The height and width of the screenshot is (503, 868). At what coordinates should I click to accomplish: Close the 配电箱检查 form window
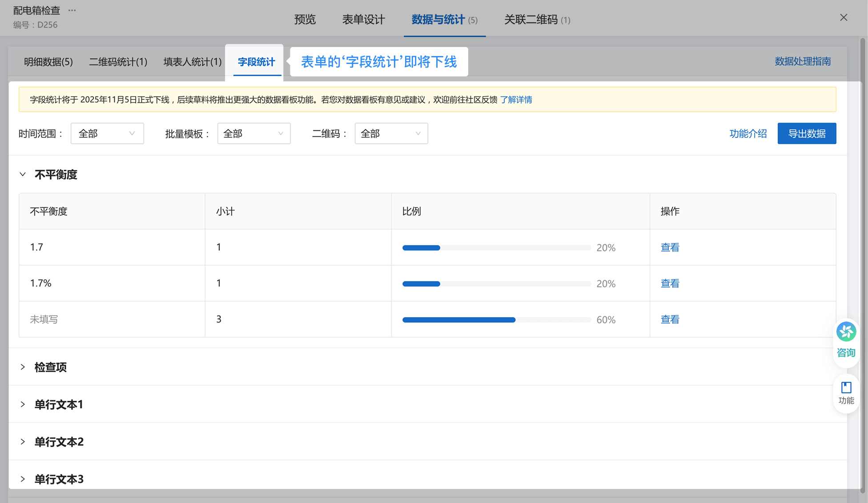[x=844, y=17]
